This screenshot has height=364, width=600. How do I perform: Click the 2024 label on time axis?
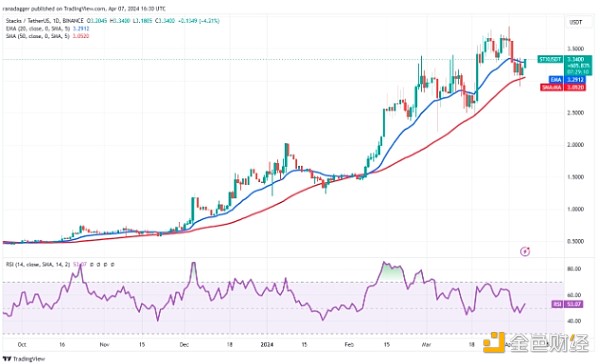click(x=267, y=344)
